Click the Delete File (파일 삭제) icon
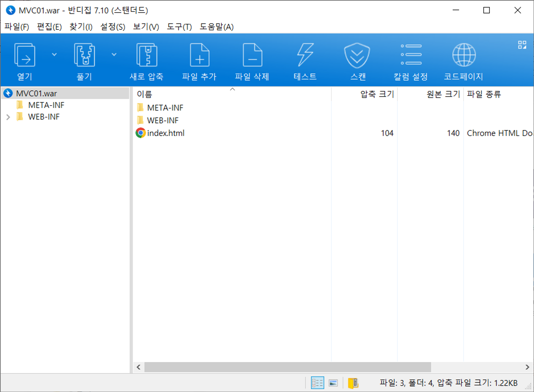Screen dimensions: 534x392 252,55
